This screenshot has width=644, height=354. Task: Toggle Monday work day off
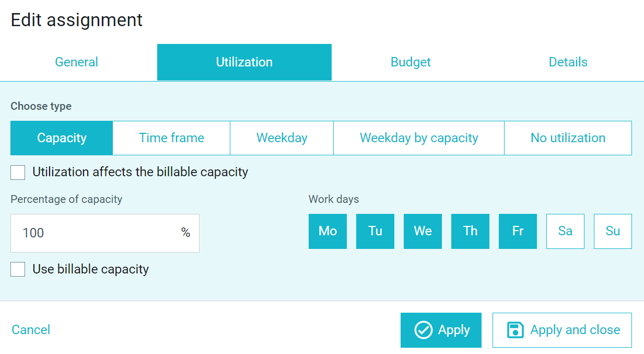coord(327,231)
